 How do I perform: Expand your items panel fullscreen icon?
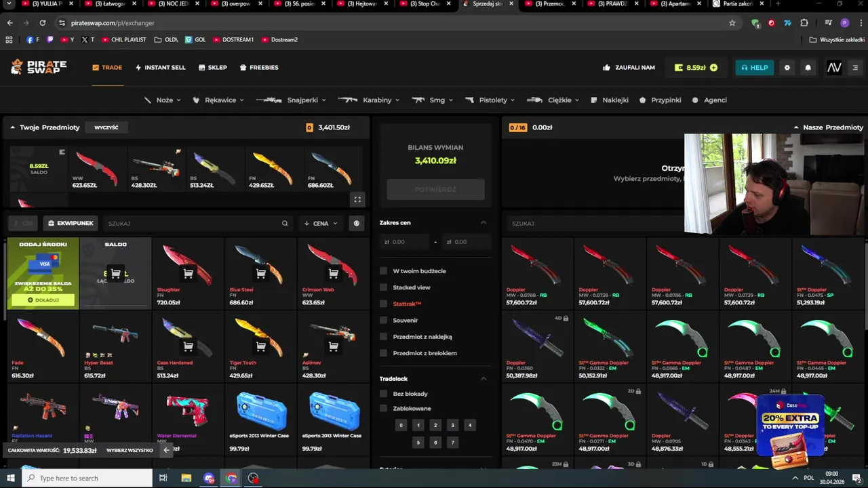click(x=357, y=199)
